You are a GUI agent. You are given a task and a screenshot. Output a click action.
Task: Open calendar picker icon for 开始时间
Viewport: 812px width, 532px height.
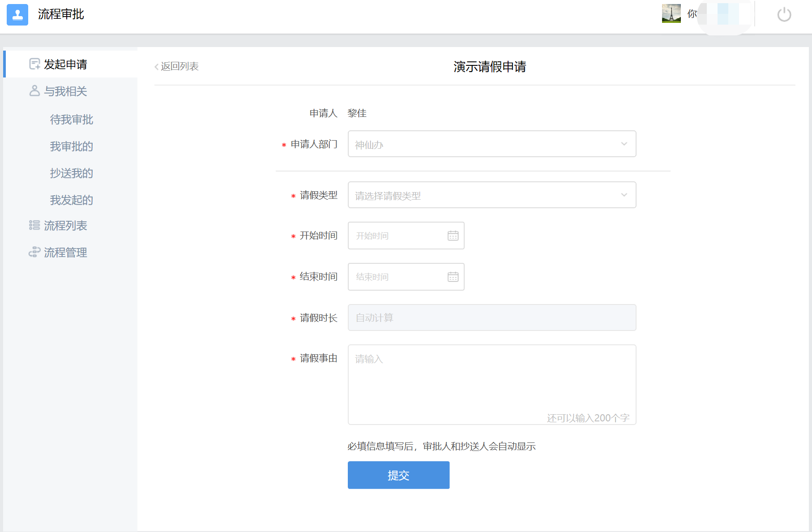[x=453, y=236]
